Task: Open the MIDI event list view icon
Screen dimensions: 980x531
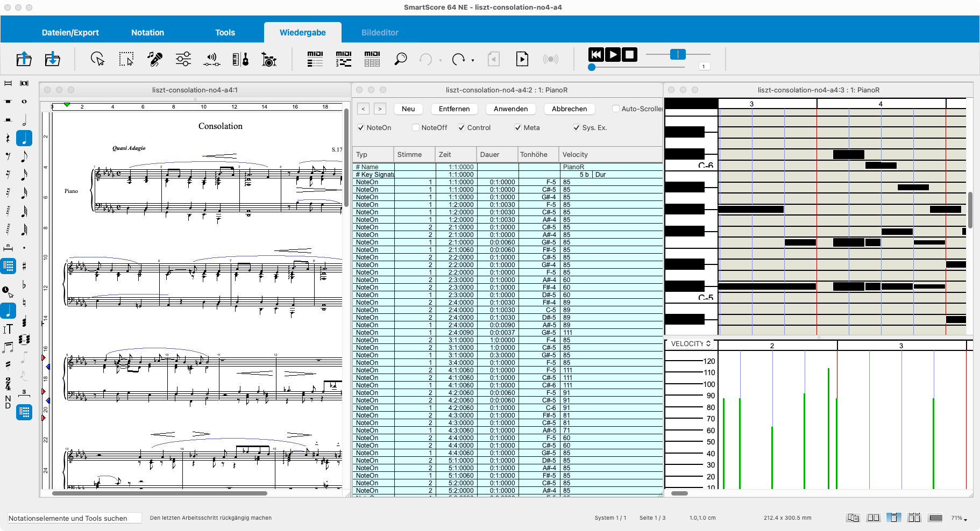Action: tap(315, 59)
